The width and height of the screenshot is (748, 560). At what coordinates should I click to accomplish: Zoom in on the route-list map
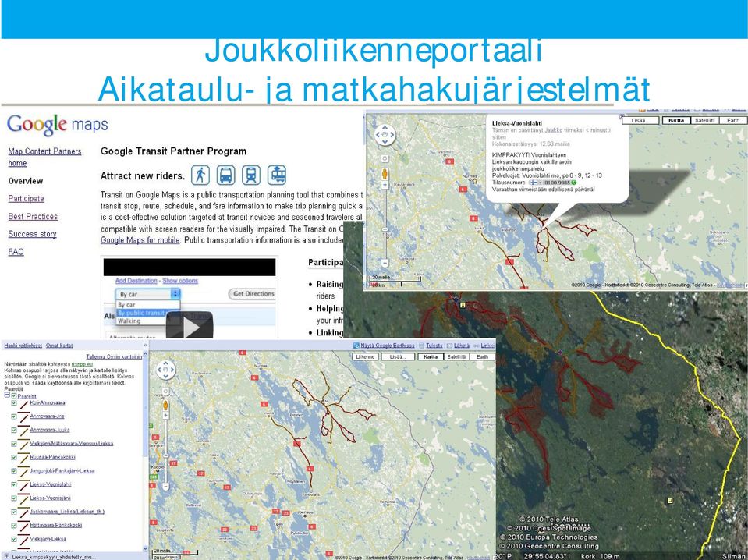165,416
